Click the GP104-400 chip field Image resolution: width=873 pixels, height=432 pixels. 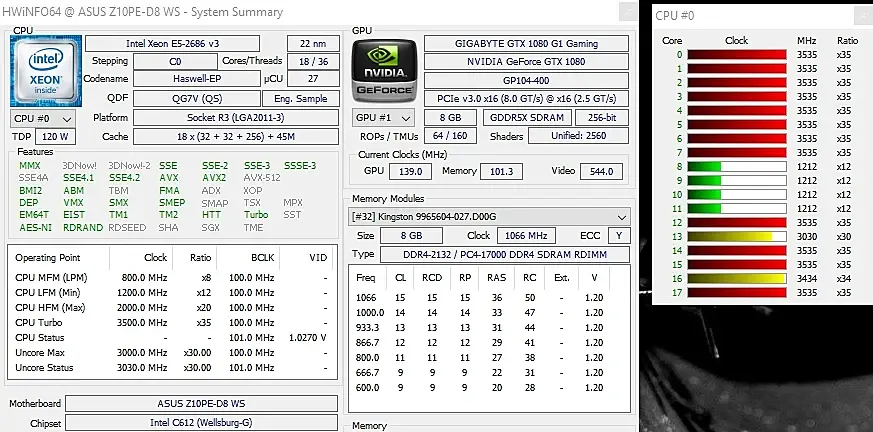[527, 80]
